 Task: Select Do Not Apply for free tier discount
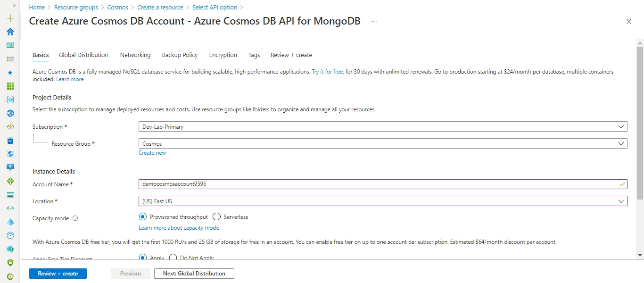[173, 257]
